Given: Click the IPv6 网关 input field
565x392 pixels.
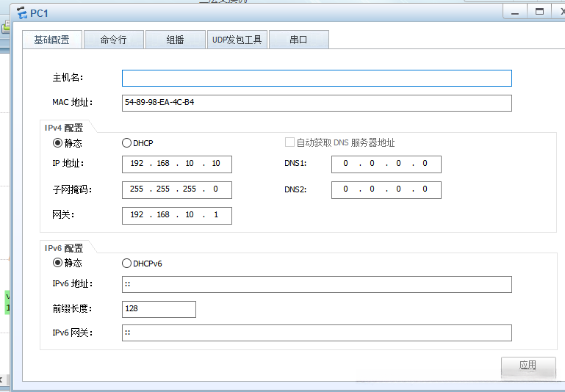Looking at the screenshot, I should point(317,333).
